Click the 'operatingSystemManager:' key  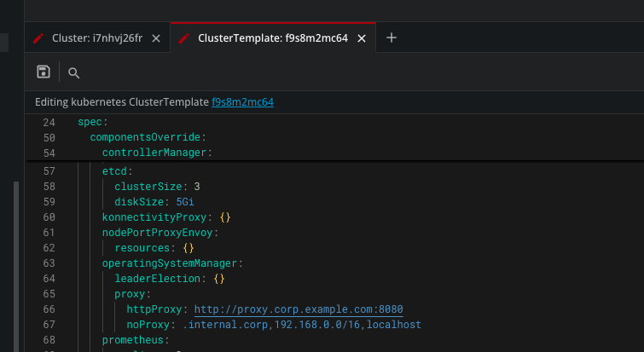[x=172, y=263]
